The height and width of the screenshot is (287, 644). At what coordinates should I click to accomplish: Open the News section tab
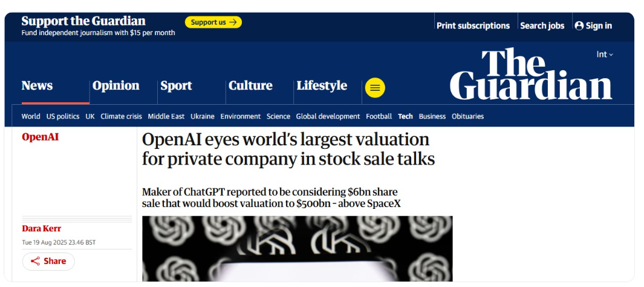click(x=37, y=86)
